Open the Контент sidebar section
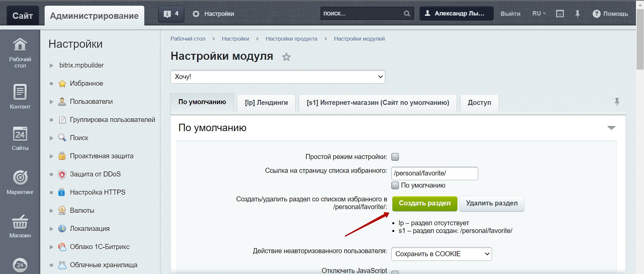The height and width of the screenshot is (274, 644). [x=20, y=96]
